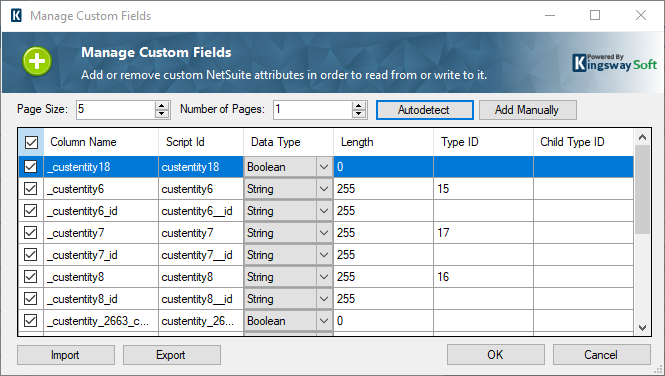Image resolution: width=665 pixels, height=376 pixels.
Task: Maximize the Manage Custom Fields window
Action: click(595, 15)
